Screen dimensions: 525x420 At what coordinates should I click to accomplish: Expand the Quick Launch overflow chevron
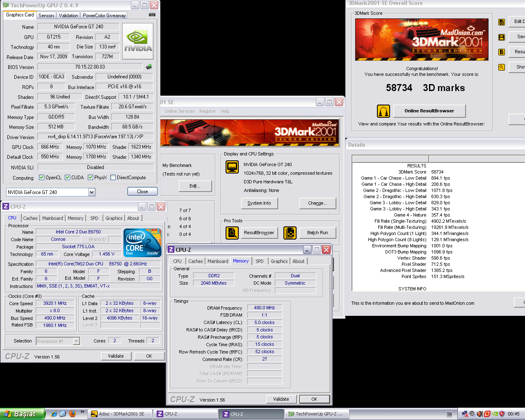(x=82, y=412)
